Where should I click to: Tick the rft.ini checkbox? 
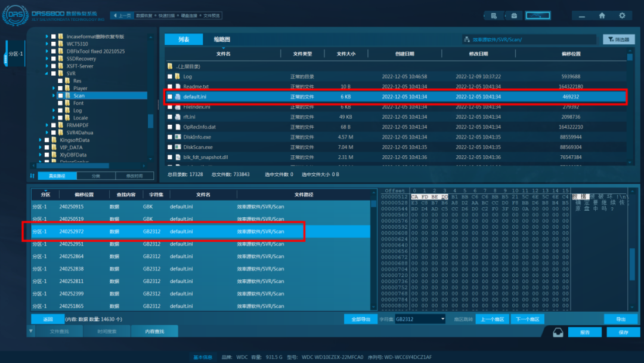pos(169,117)
